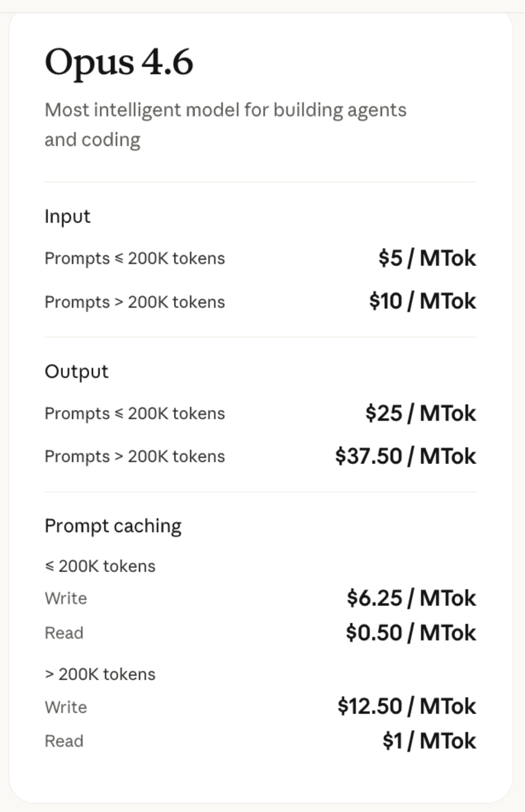
Task: Click the $6.25 / MTok cache write price
Action: (411, 598)
